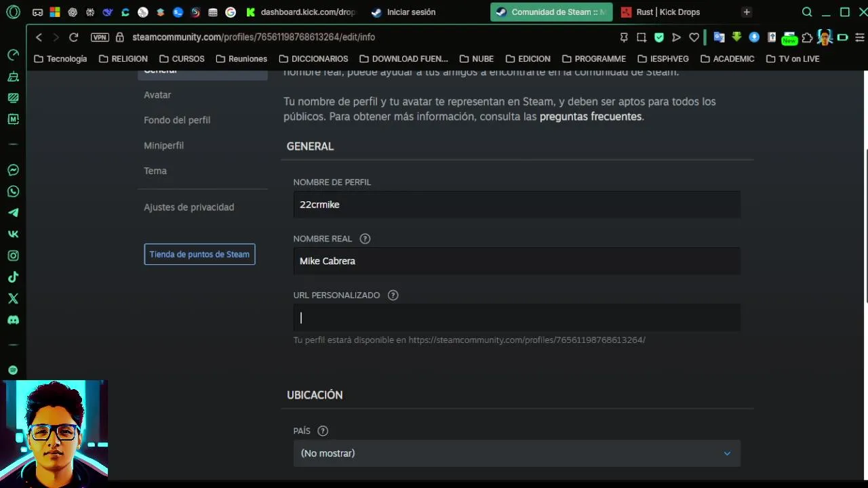
Task: Click the cleaner broom sidebar icon
Action: [13, 77]
